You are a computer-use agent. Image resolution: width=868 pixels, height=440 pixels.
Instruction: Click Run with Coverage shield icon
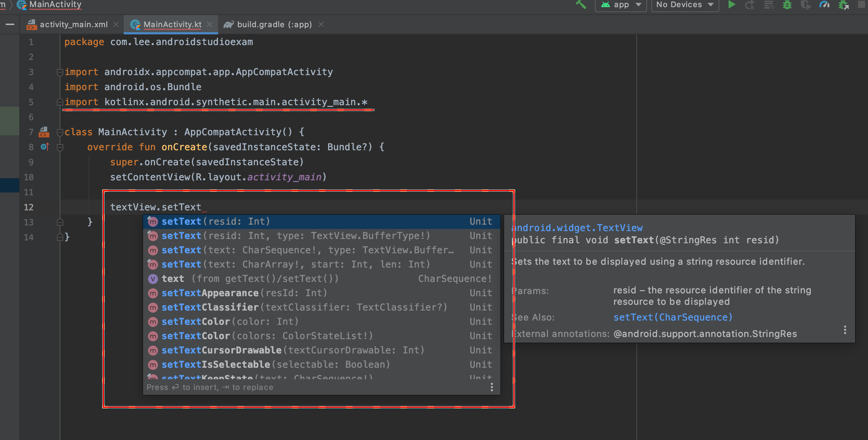[805, 5]
